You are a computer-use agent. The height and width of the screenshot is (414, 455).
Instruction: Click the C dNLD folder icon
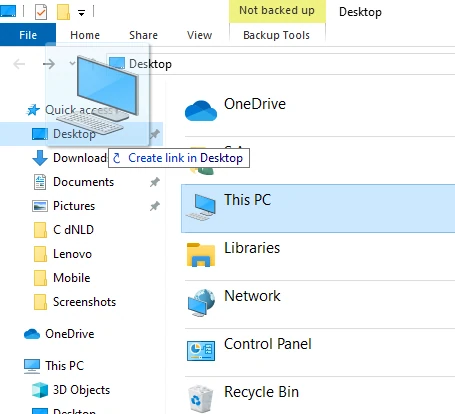pyautogui.click(x=40, y=230)
